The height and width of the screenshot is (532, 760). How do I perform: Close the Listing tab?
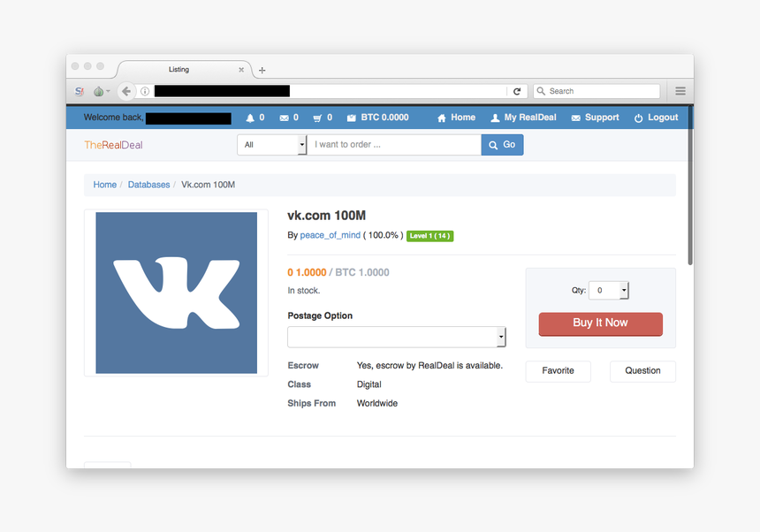coord(241,70)
